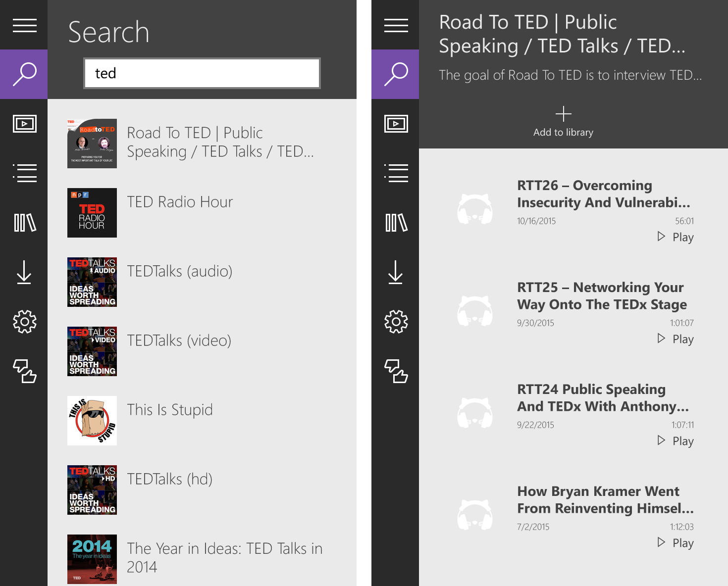The width and height of the screenshot is (728, 586).
Task: Click the search text field containing 'ted'
Action: click(x=202, y=73)
